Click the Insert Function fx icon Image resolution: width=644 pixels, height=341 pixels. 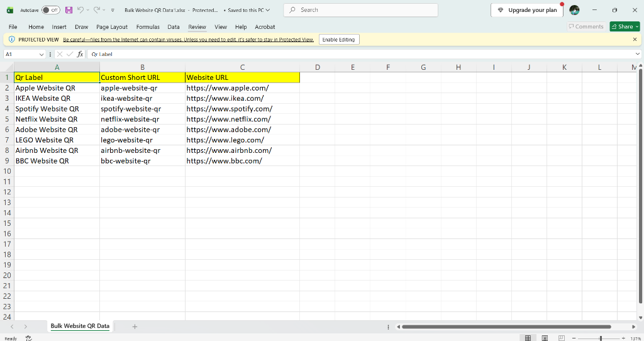[80, 54]
